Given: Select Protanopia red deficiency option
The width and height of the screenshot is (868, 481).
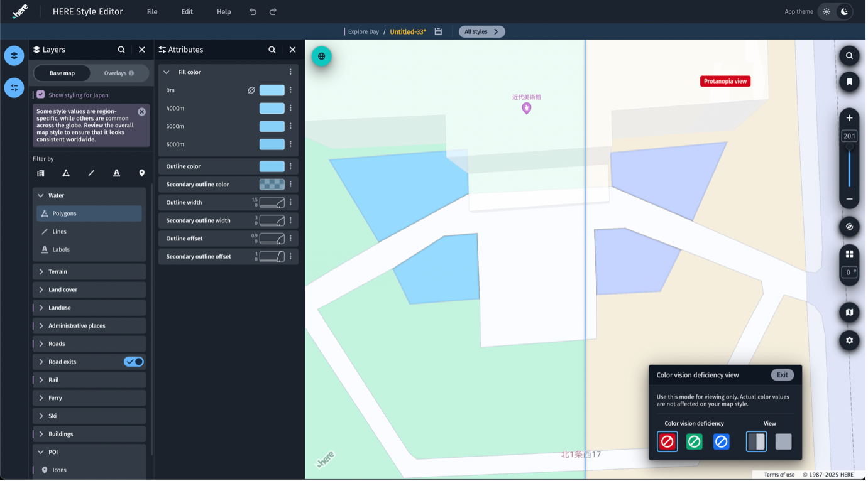Looking at the screenshot, I should coord(668,443).
